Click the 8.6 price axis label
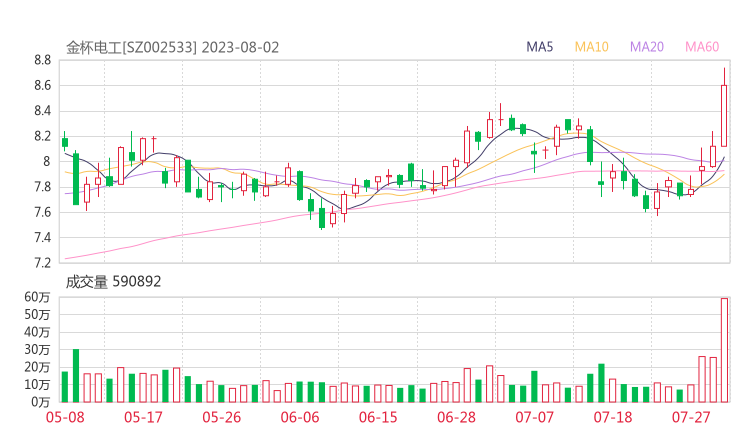 42,85
